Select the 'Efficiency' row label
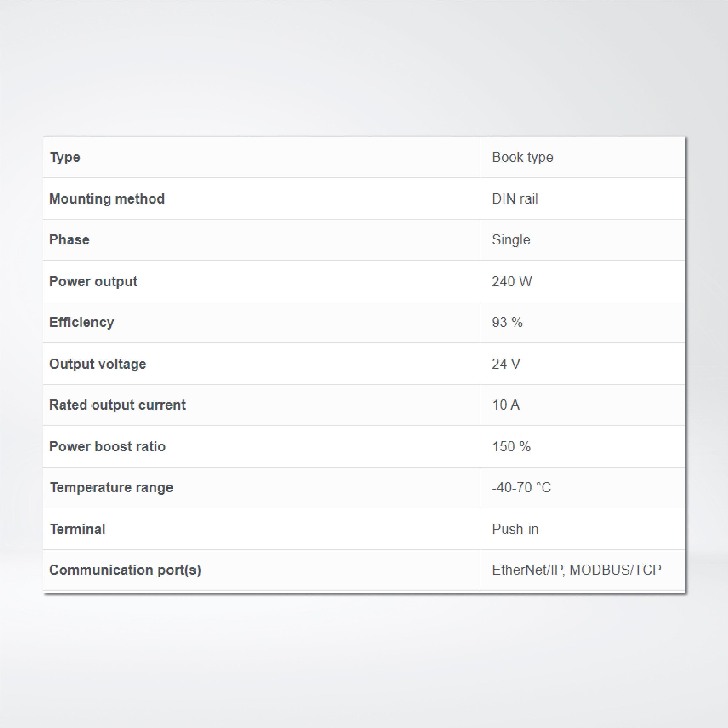Screen dimensions: 728x728 pyautogui.click(x=81, y=322)
